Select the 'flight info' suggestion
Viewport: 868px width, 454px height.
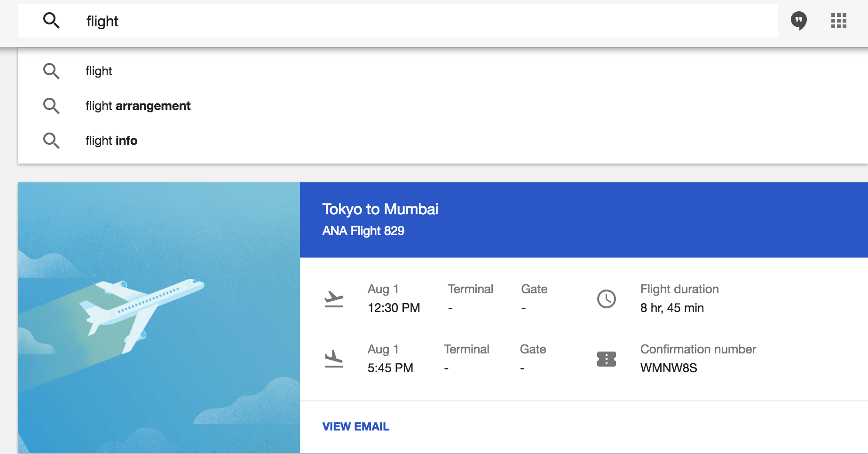pyautogui.click(x=442, y=141)
